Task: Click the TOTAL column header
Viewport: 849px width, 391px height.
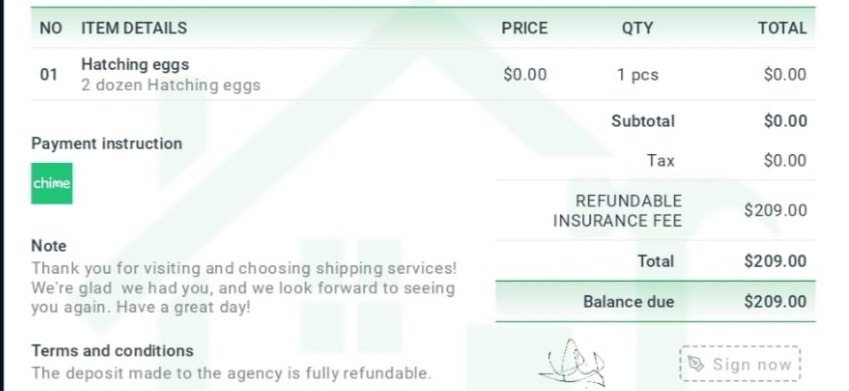Action: pos(782,28)
